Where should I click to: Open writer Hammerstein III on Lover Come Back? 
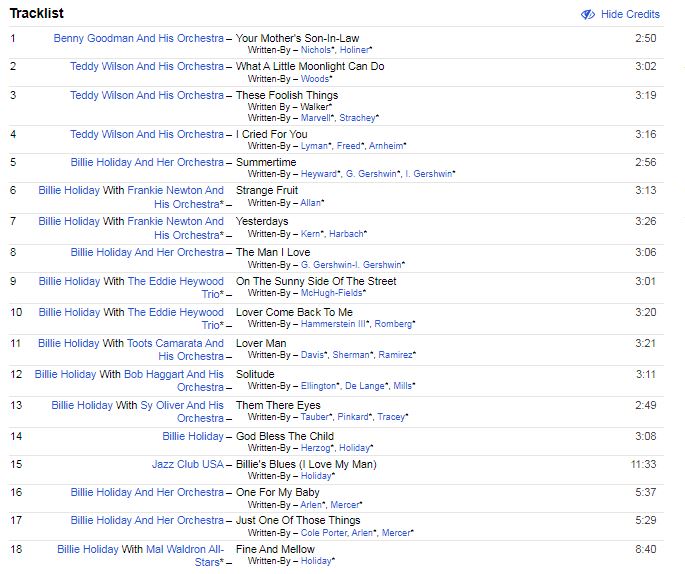click(335, 324)
